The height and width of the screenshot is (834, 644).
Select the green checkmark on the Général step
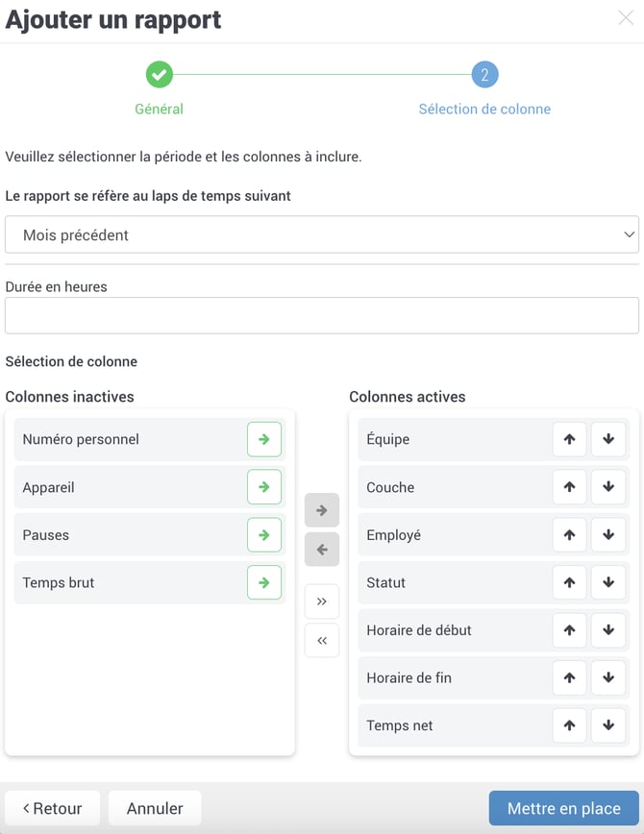(x=159, y=74)
